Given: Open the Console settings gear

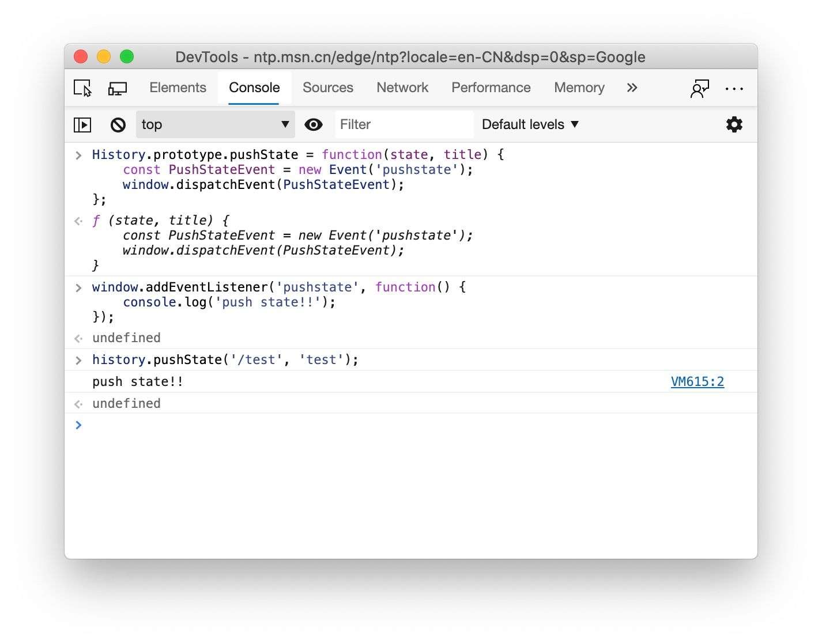Looking at the screenshot, I should (x=734, y=124).
